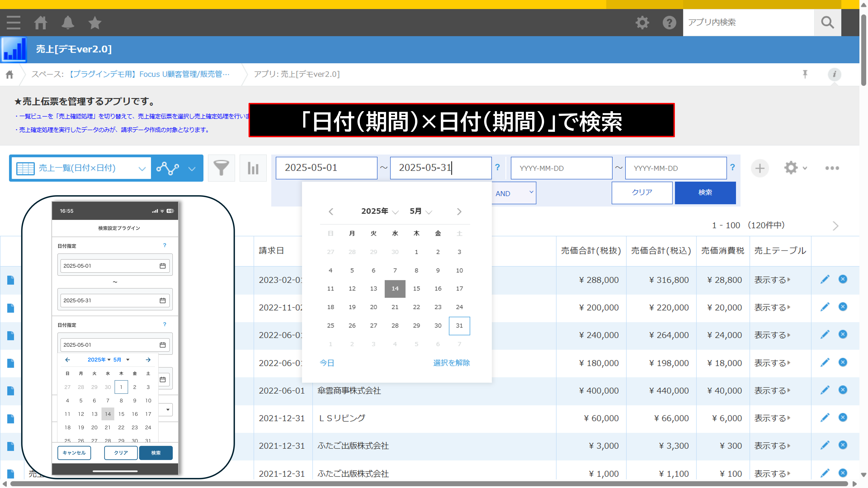
Task: Open the app settings gear dropdown
Action: [795, 168]
